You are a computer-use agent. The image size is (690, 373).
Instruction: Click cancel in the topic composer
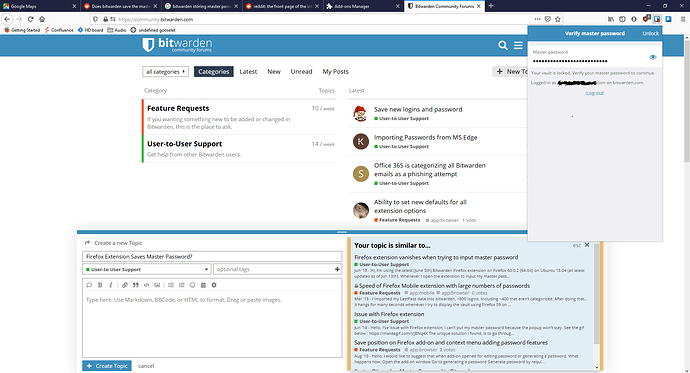146,366
